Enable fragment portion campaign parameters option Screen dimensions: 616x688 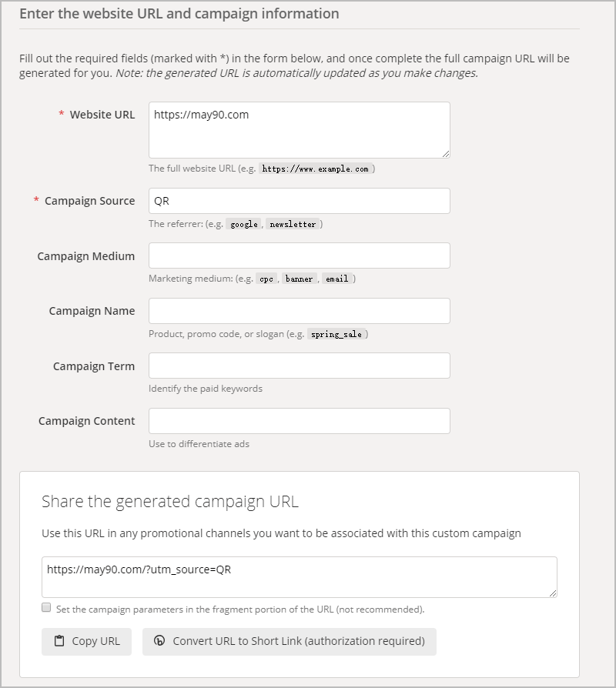click(x=45, y=608)
